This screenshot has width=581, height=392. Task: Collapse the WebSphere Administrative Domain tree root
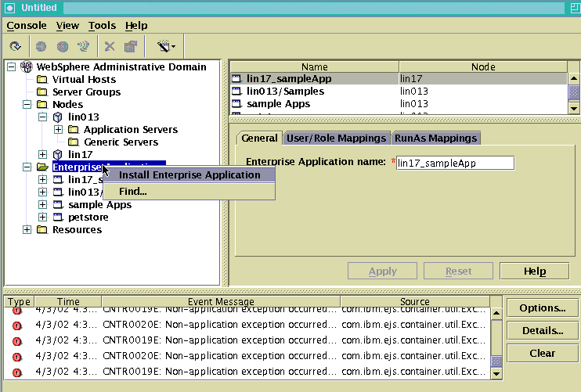click(x=12, y=67)
